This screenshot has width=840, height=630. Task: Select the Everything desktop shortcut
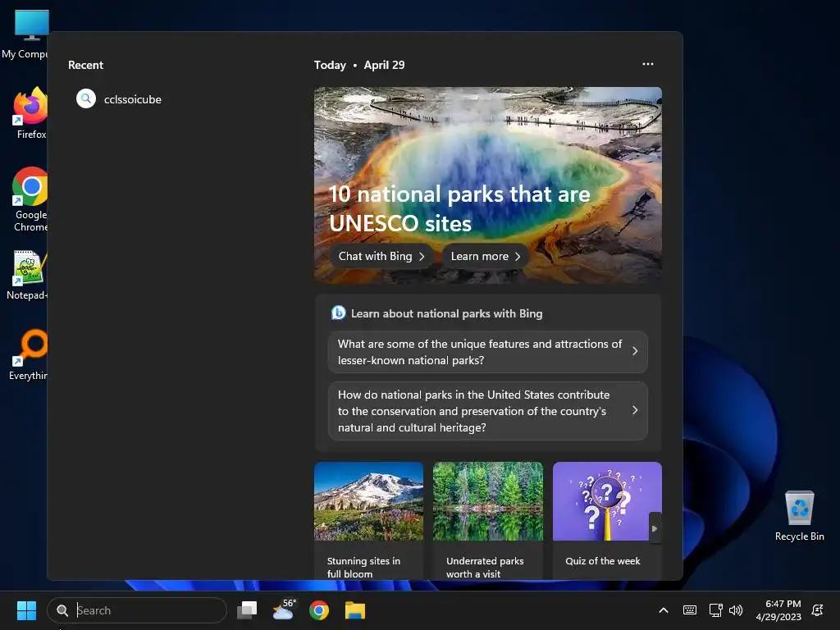click(x=29, y=354)
